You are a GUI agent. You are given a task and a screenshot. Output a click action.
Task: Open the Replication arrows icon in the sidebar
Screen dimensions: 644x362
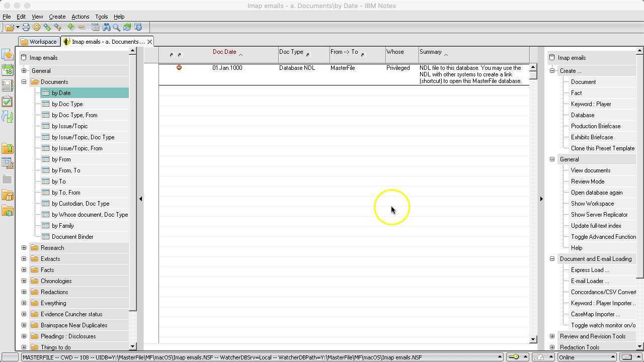click(8, 117)
